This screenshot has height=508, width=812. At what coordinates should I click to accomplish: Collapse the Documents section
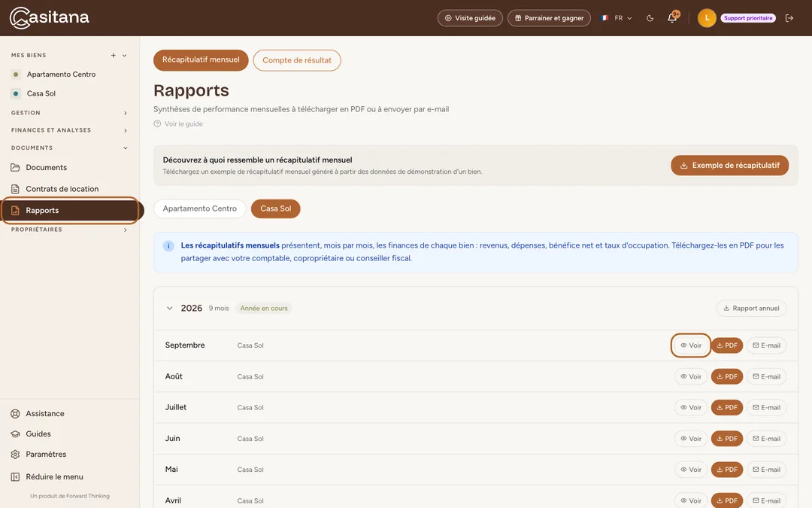(x=126, y=148)
